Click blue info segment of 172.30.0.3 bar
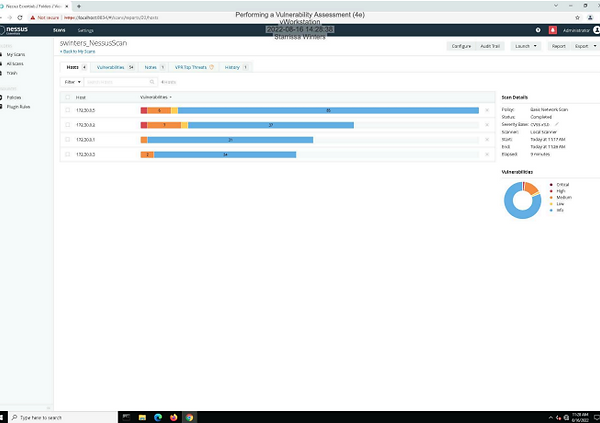 pyautogui.click(x=225, y=154)
